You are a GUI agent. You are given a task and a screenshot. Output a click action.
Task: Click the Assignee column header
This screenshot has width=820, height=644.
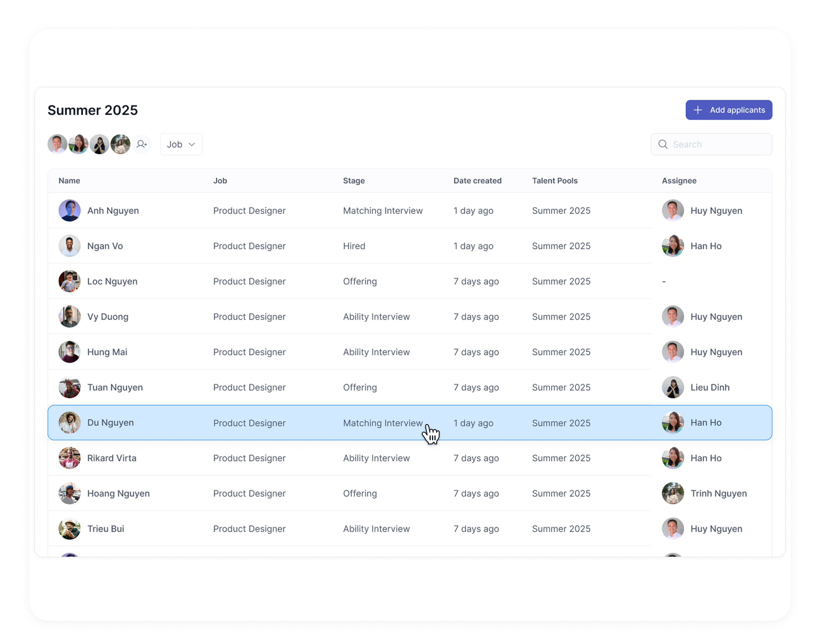[x=679, y=181]
